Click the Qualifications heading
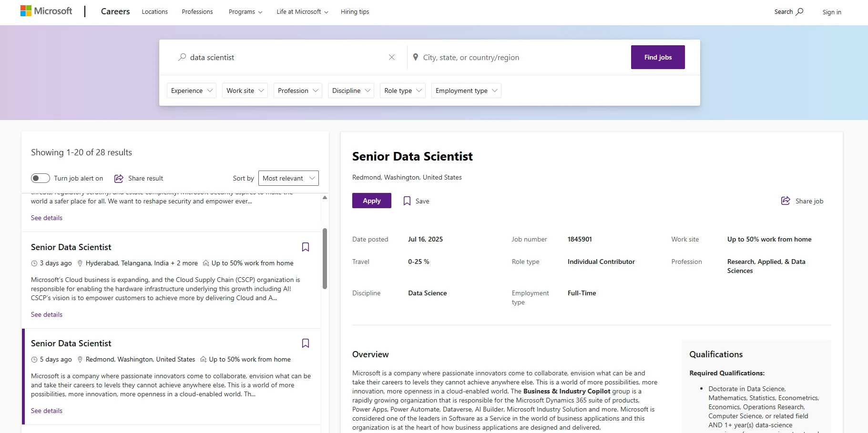Viewport: 868px width, 433px height. pyautogui.click(x=716, y=354)
